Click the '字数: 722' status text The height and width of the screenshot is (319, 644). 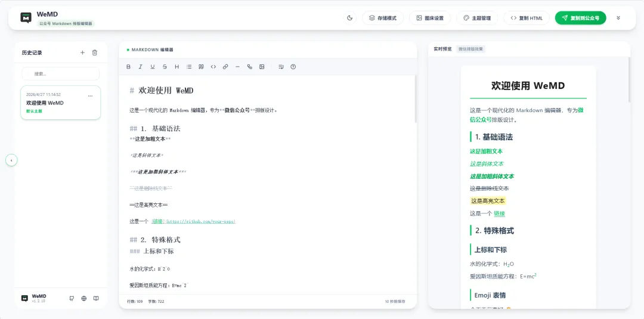point(156,301)
